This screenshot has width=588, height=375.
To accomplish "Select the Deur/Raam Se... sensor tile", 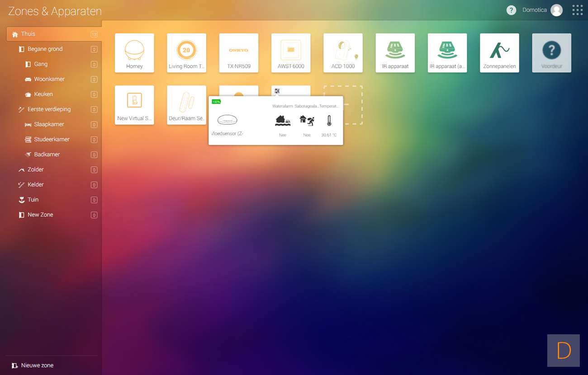I will tap(186, 105).
